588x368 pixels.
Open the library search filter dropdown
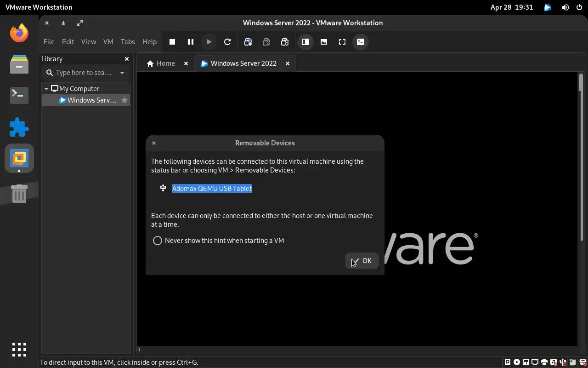122,73
